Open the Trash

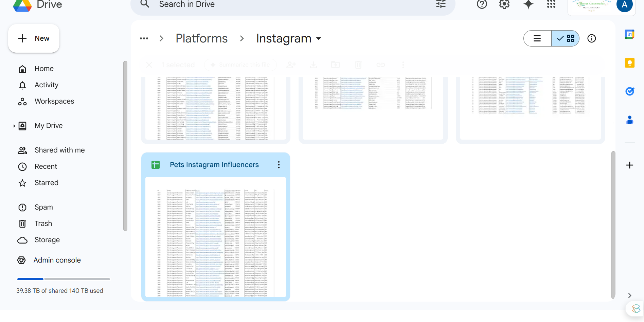click(43, 223)
